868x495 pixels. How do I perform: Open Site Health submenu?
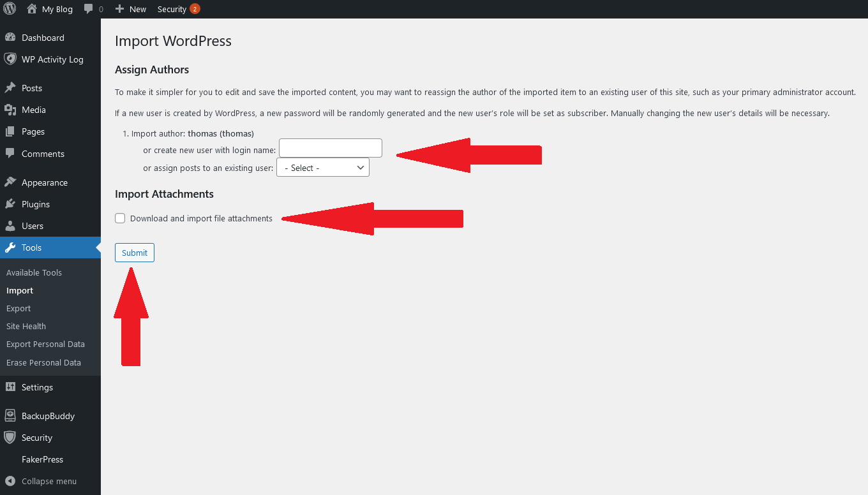26,326
